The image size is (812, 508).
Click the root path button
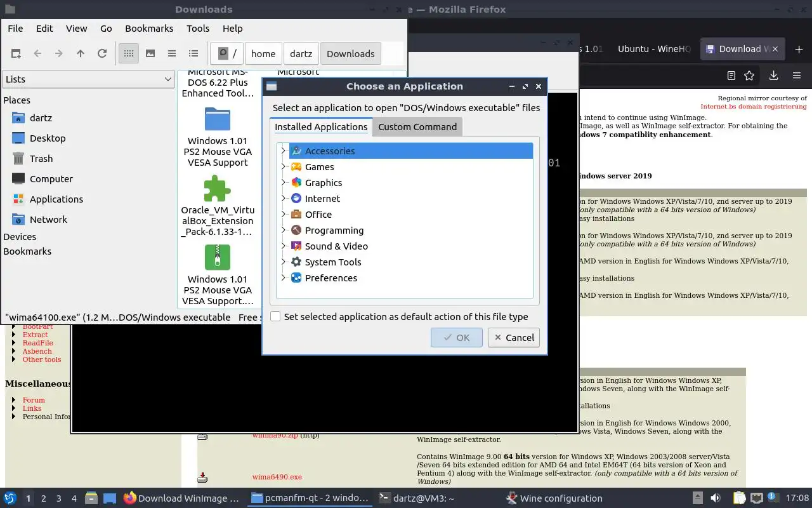[x=226, y=54]
